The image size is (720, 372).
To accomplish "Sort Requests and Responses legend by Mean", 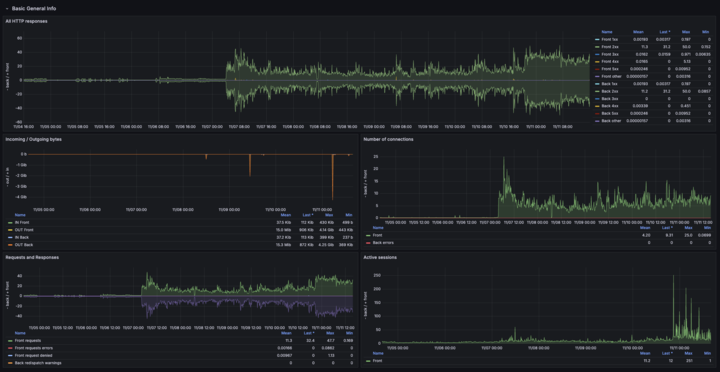I will tap(287, 333).
